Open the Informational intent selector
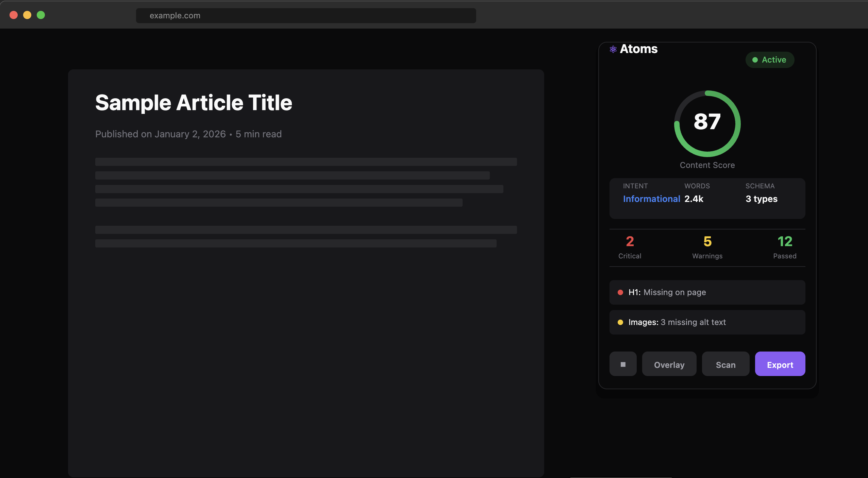 652,199
